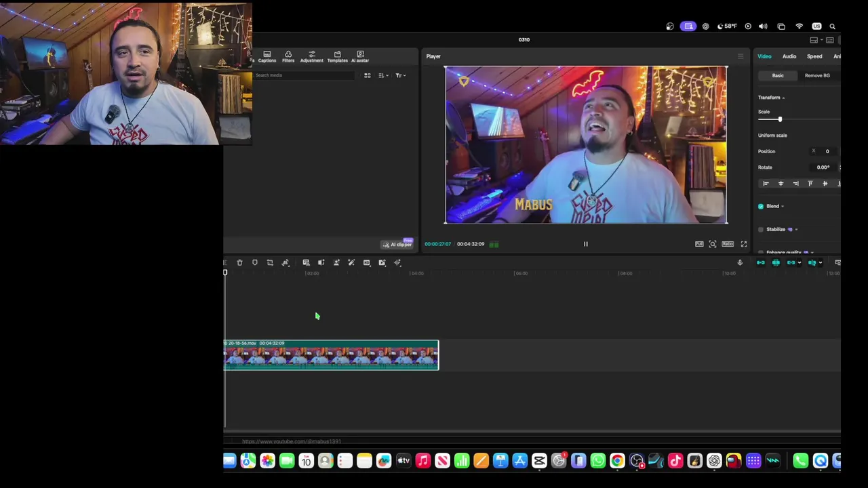Click the Full quality preview button
This screenshot has height=488, width=868.
coord(699,244)
